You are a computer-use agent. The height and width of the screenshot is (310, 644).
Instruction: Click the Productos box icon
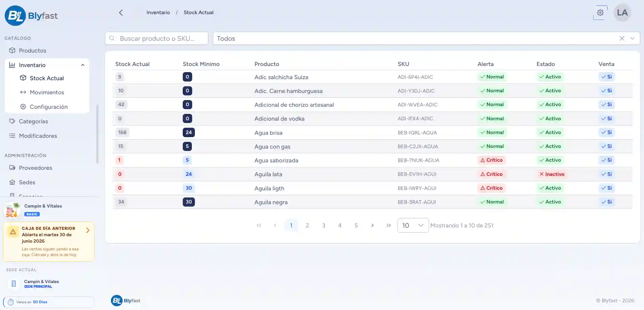pyautogui.click(x=12, y=51)
